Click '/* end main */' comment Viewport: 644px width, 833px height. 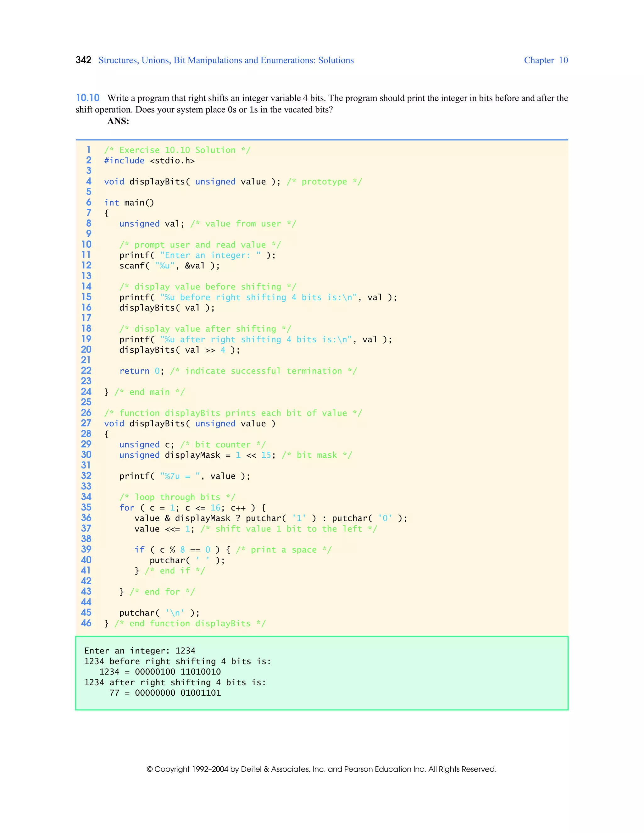pyautogui.click(x=150, y=392)
